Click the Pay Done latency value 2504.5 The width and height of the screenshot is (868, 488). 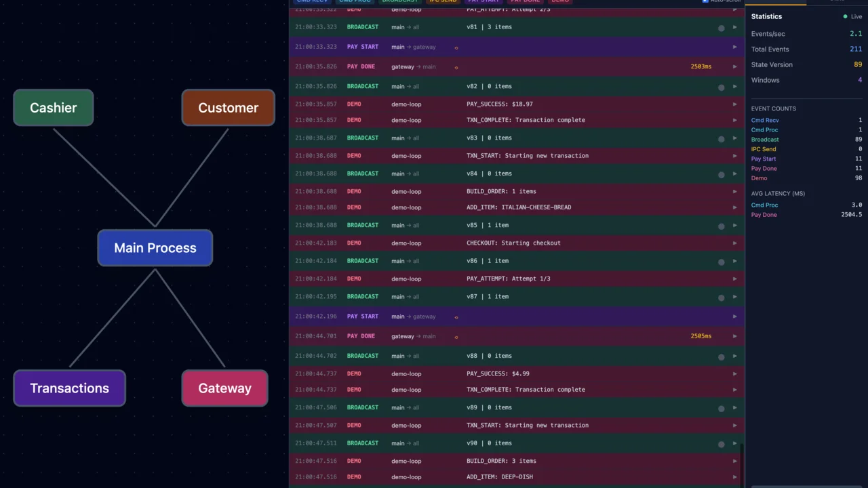[850, 214]
